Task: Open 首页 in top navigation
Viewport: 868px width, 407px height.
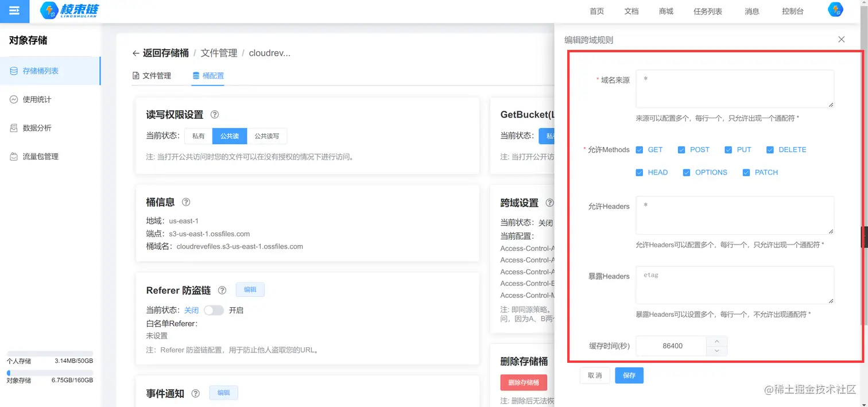Action: click(x=597, y=11)
